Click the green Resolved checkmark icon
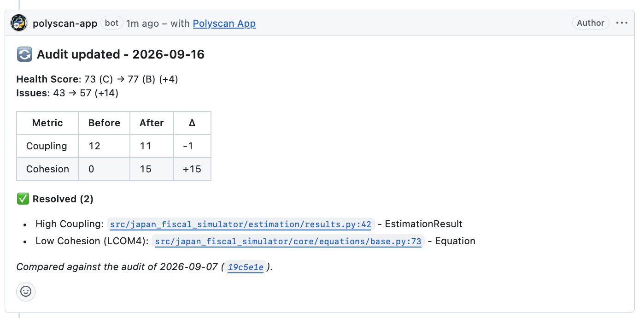Viewport: 644px width, 318px height. [23, 199]
